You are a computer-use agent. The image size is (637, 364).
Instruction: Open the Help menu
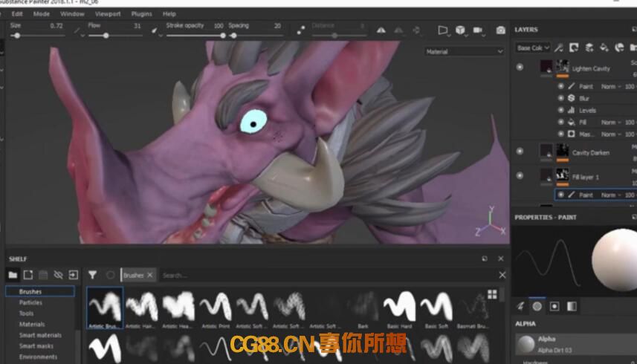pos(169,14)
